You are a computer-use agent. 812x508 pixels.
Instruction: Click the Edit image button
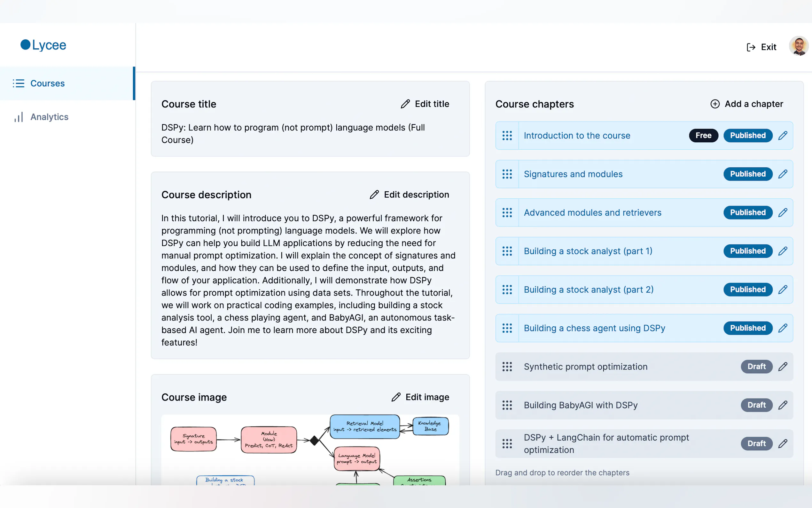pyautogui.click(x=420, y=397)
